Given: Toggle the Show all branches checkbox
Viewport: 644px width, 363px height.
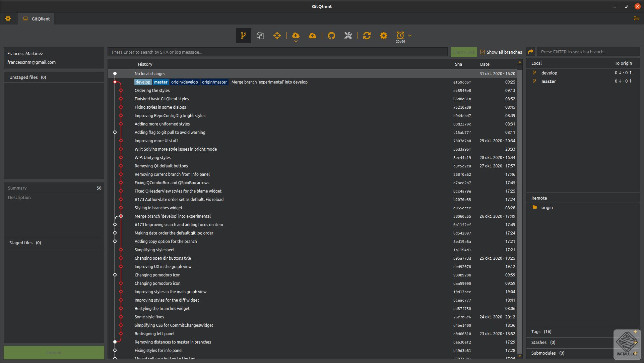Looking at the screenshot, I should coord(482,52).
